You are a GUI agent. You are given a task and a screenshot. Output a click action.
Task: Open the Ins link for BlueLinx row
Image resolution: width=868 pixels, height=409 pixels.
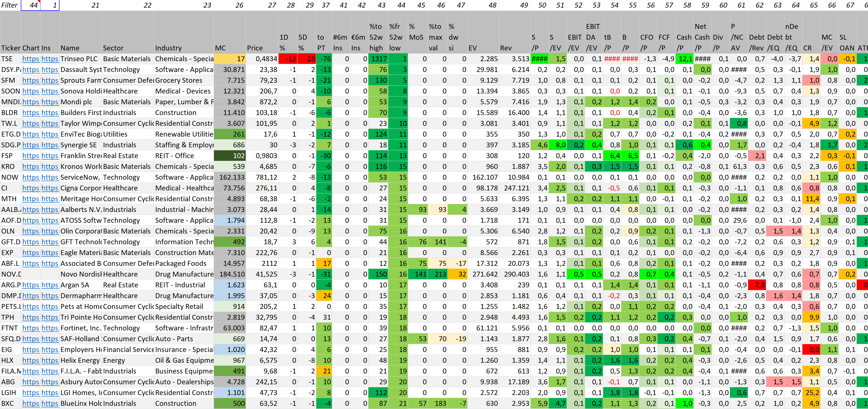pos(50,404)
